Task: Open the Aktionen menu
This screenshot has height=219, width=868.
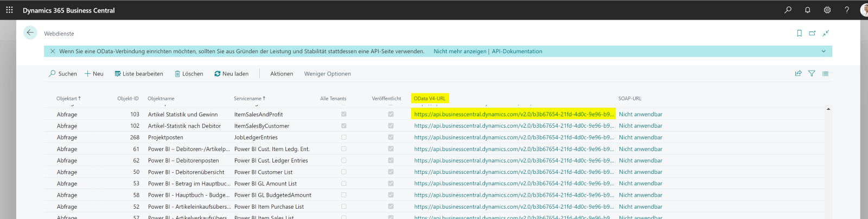Action: 282,73
